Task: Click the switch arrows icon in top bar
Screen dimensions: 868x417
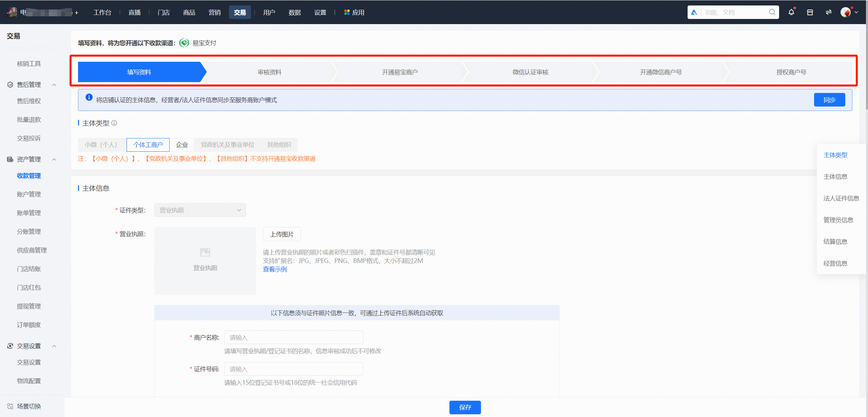Action: (x=828, y=12)
